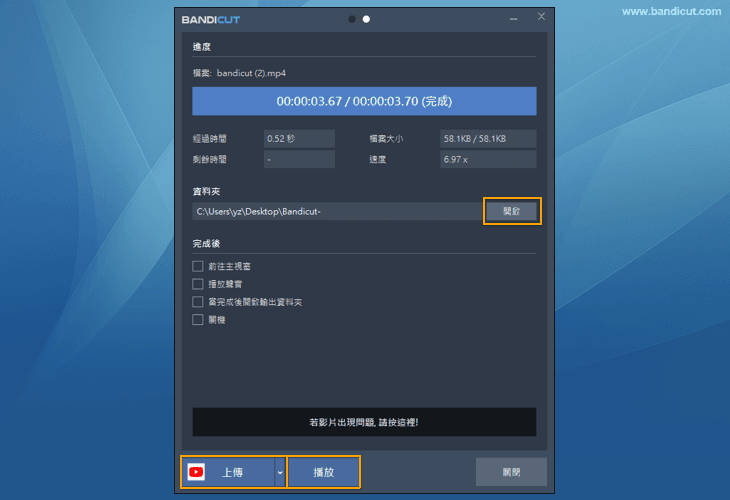Select the second page indicator dot
This screenshot has width=730, height=500.
[366, 19]
